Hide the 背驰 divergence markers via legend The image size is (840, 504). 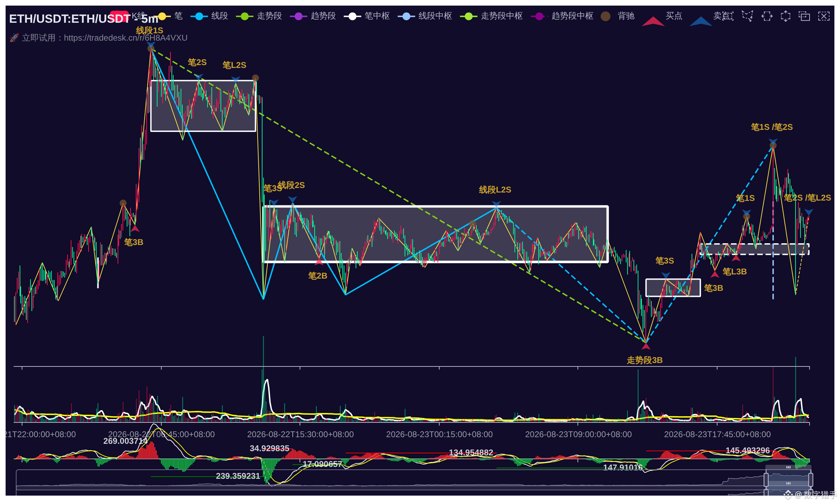(618, 16)
